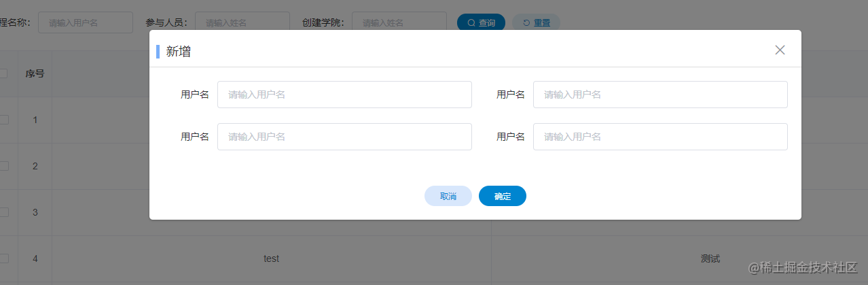Toggle the select-all checkbox beside 序号
This screenshot has width=868, height=285.
pos(3,73)
